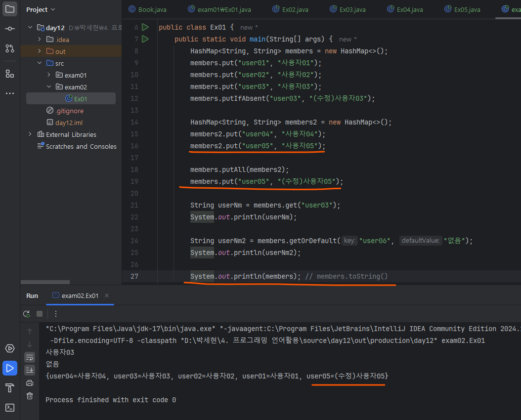
Task: Click line number 27 in gutter
Action: 134,276
